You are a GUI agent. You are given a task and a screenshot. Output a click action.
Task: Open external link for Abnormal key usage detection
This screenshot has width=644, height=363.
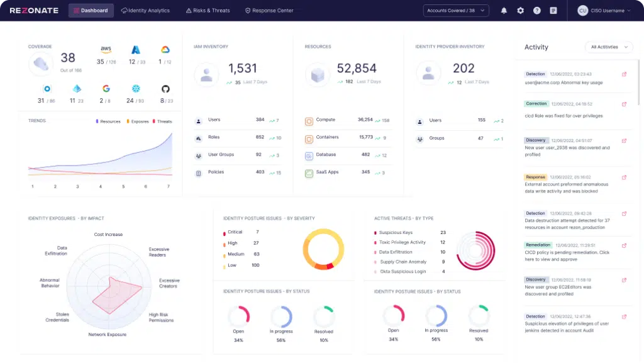click(624, 74)
